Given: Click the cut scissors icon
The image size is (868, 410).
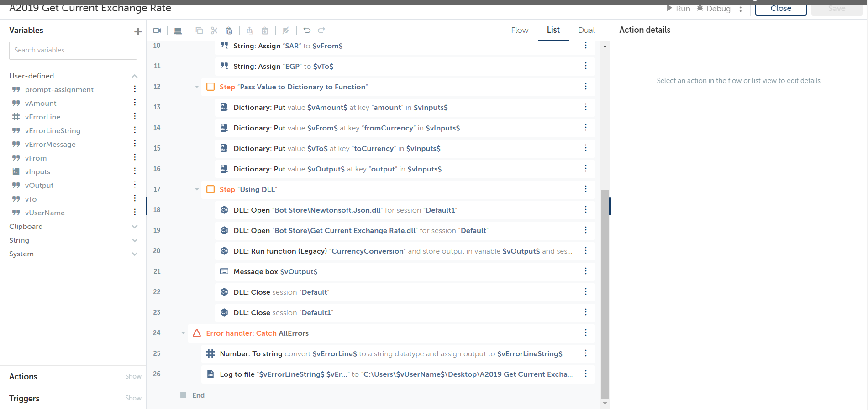Looking at the screenshot, I should coord(214,31).
